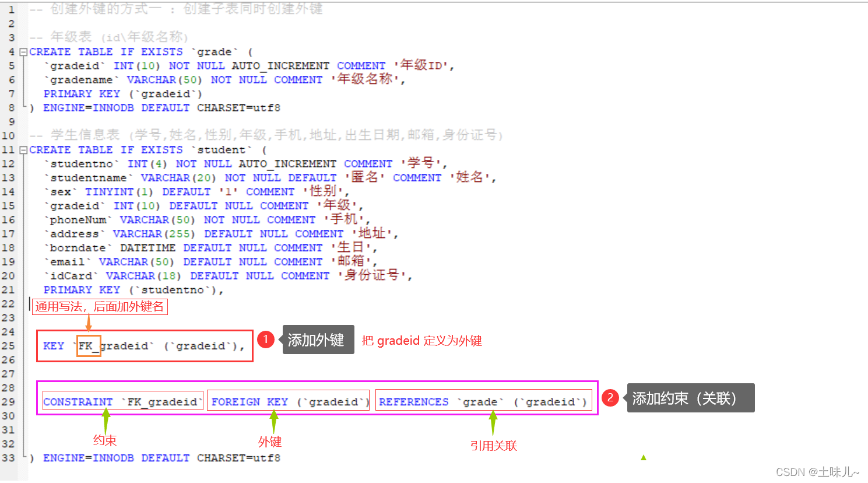Collapse the CREATE TABLE `student` code fold

pos(23,150)
